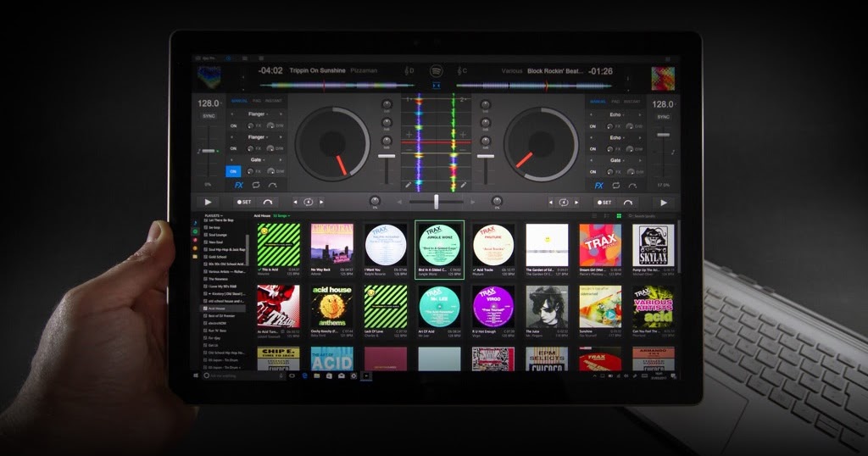868x456 pixels.
Task: Double loop length on right deck
Action: pyautogui.click(x=576, y=203)
